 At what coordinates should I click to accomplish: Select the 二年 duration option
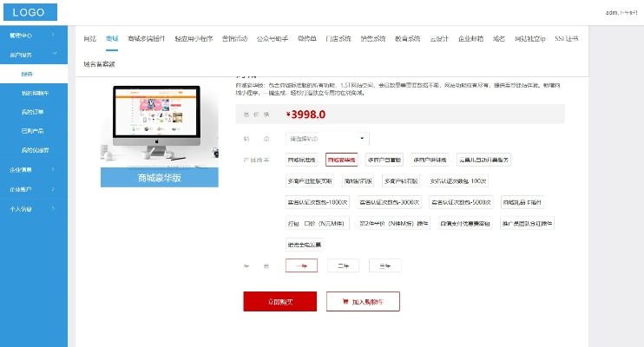(344, 265)
